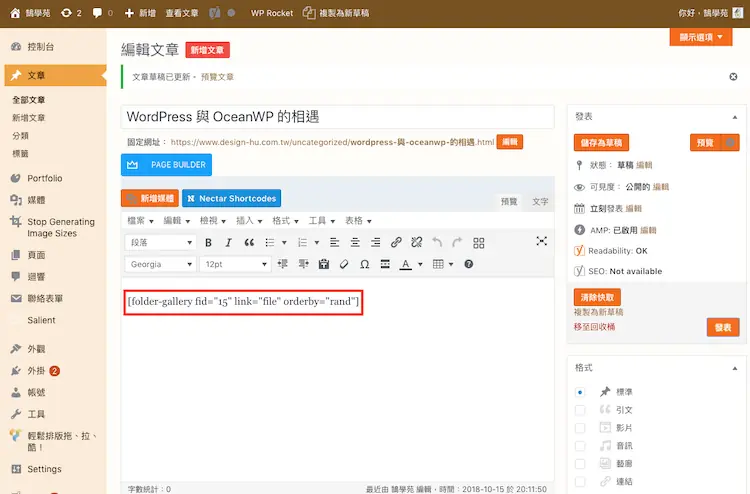Image resolution: width=750 pixels, height=494 pixels.
Task: Click 新增文章 button beside page heading
Action: [207, 50]
